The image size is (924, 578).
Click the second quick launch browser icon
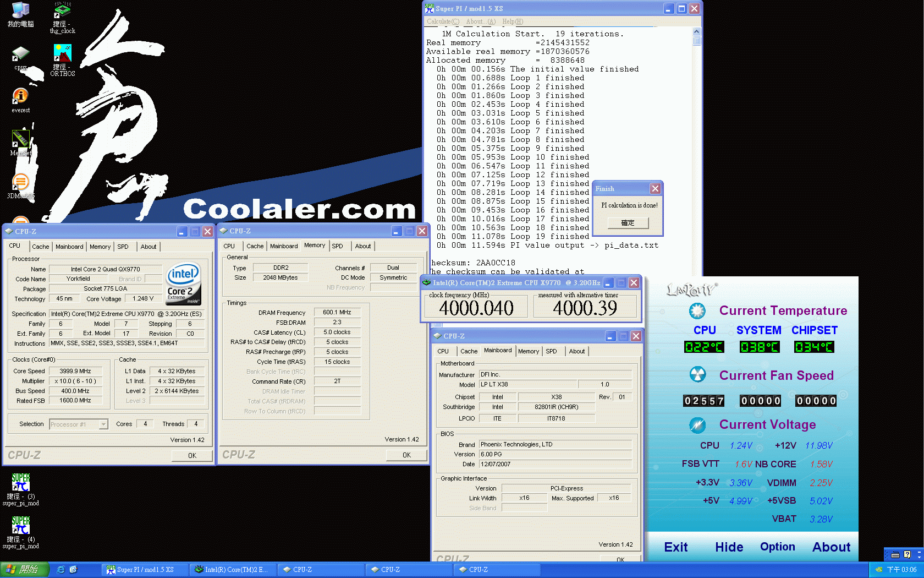pos(73,569)
